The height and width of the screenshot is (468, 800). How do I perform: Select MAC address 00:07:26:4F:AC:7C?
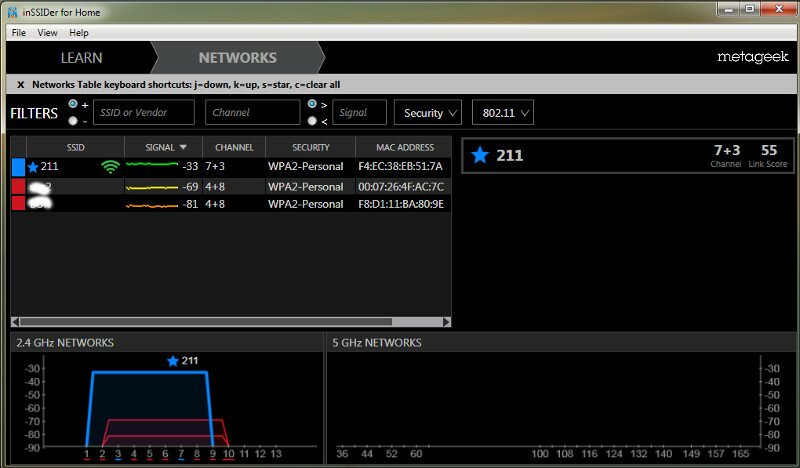(x=401, y=187)
